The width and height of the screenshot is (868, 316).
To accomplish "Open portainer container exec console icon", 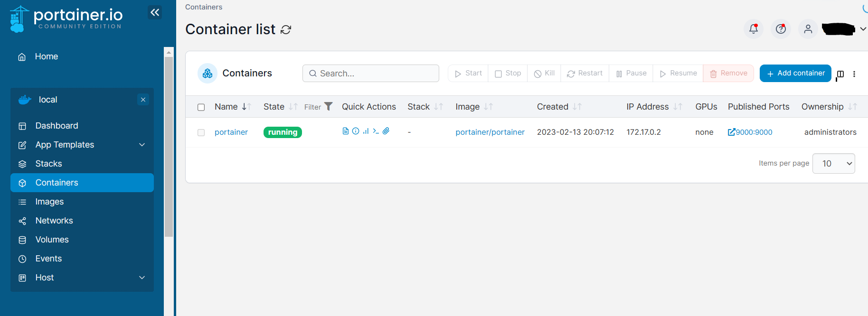I will 376,131.
